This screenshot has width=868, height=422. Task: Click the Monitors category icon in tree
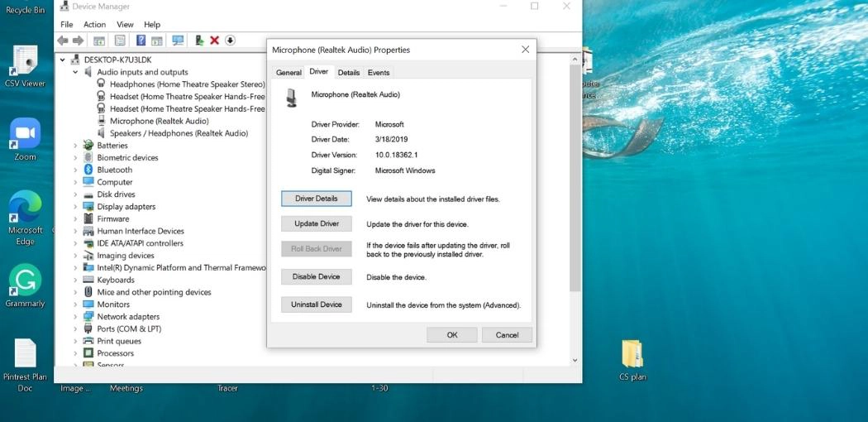(88, 304)
